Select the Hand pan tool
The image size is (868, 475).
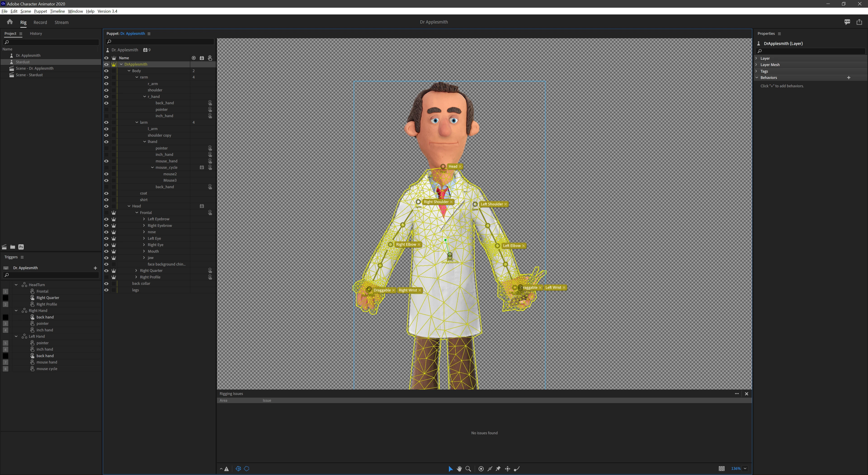pyautogui.click(x=459, y=469)
